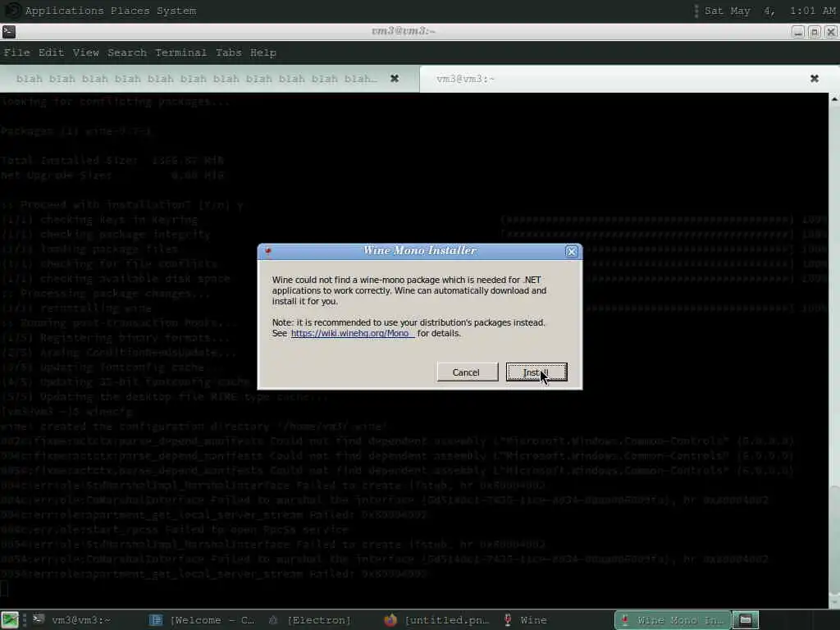This screenshot has width=840, height=630.
Task: Open the Places menu in top panel
Action: tap(130, 11)
